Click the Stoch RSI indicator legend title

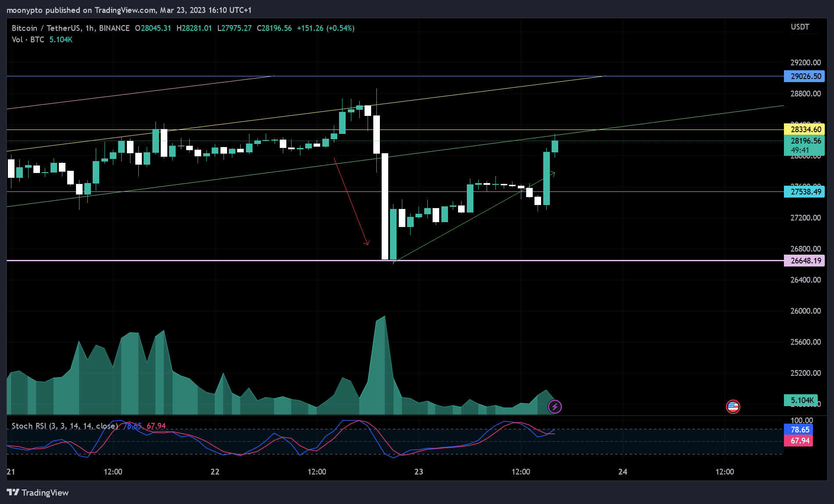[x=65, y=426]
